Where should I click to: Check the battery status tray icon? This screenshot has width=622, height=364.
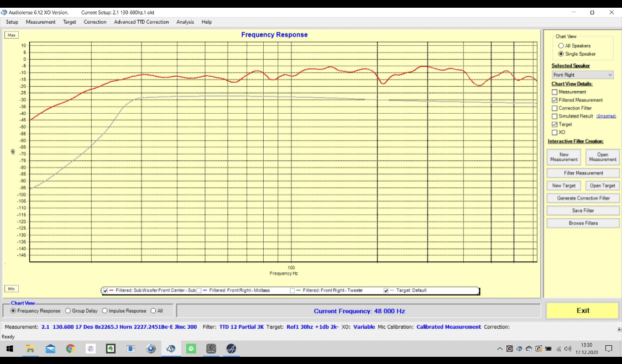tap(548, 349)
